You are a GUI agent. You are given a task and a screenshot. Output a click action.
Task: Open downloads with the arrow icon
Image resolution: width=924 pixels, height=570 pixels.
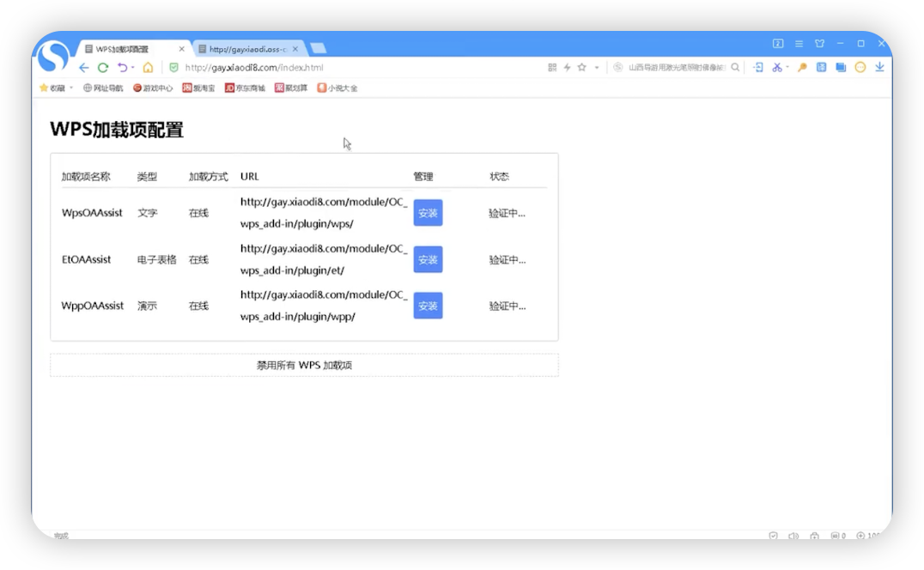pos(879,68)
